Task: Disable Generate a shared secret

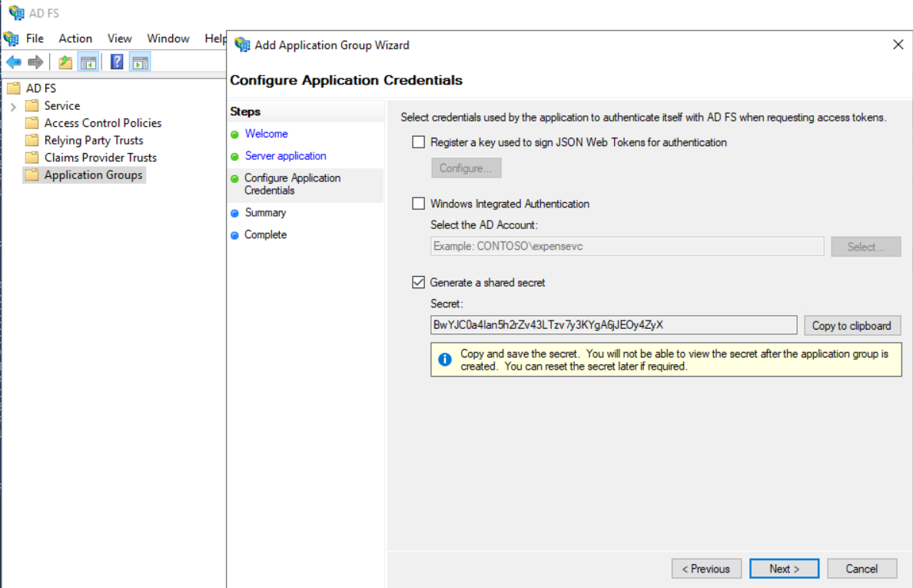Action: click(x=419, y=282)
